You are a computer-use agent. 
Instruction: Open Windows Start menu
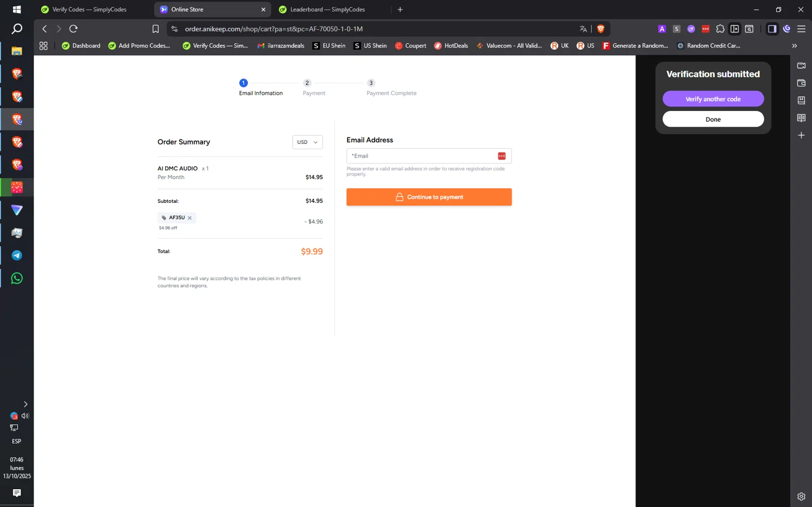[x=17, y=9]
